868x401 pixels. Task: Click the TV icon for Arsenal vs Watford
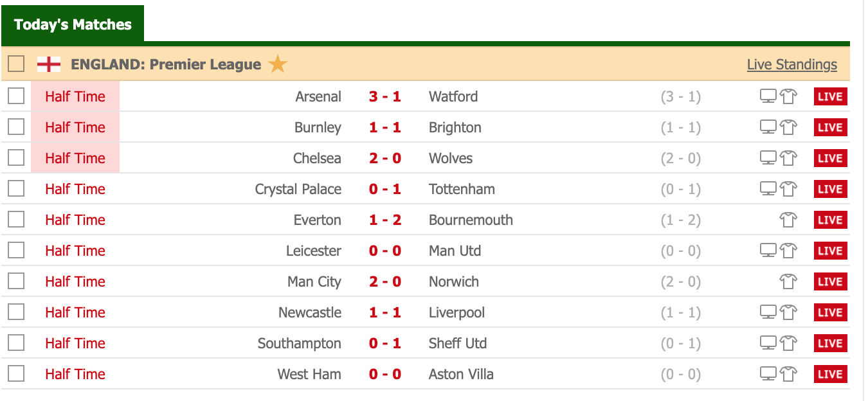[x=768, y=96]
